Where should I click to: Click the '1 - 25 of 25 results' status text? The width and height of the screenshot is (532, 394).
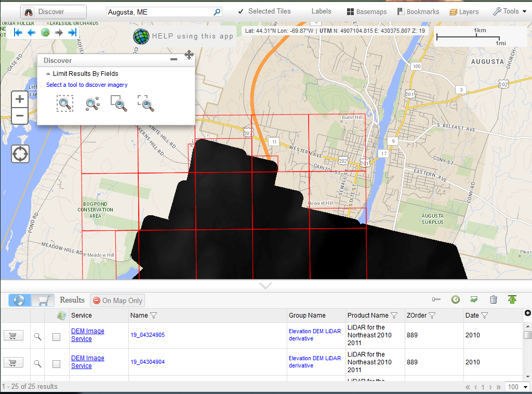[30, 387]
